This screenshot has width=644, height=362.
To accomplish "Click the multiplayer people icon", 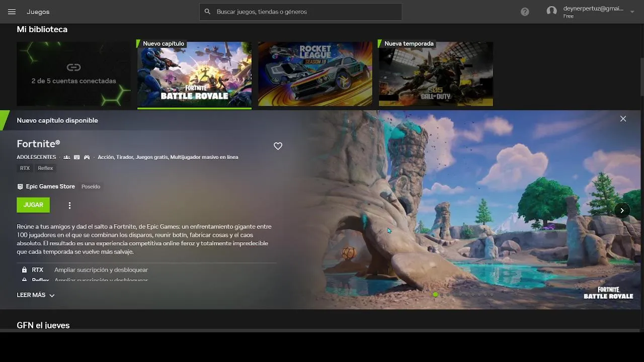I will pyautogui.click(x=66, y=157).
